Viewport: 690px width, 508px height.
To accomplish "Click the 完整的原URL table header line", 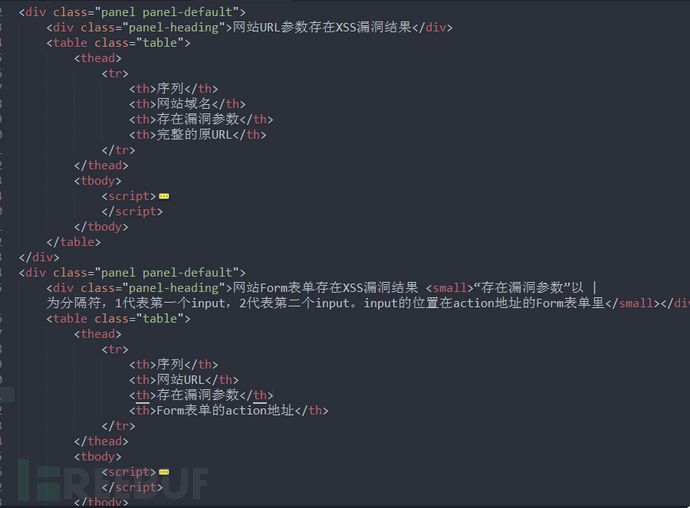I will (x=198, y=135).
